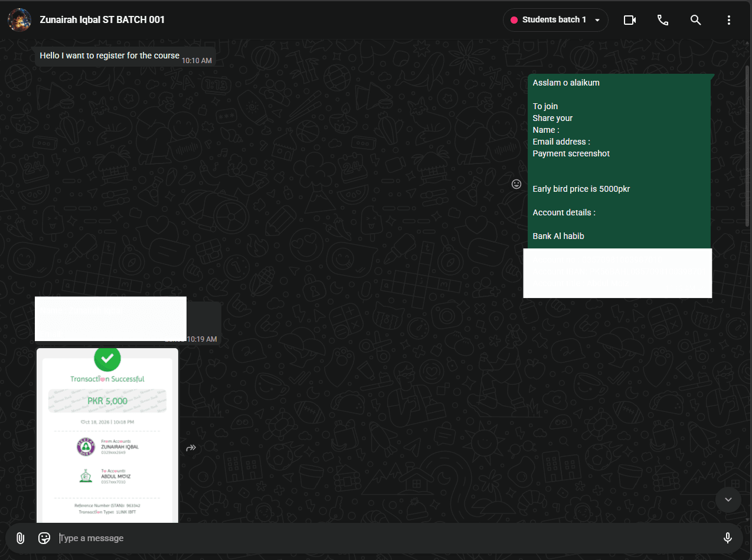
Task: Jump to latest message with down chevron
Action: 728,500
